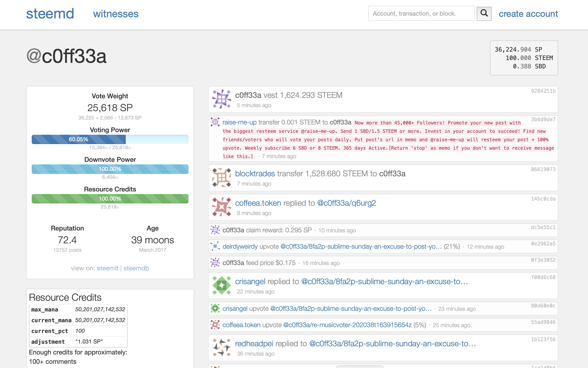Click the age value 39 moons

[x=152, y=240]
